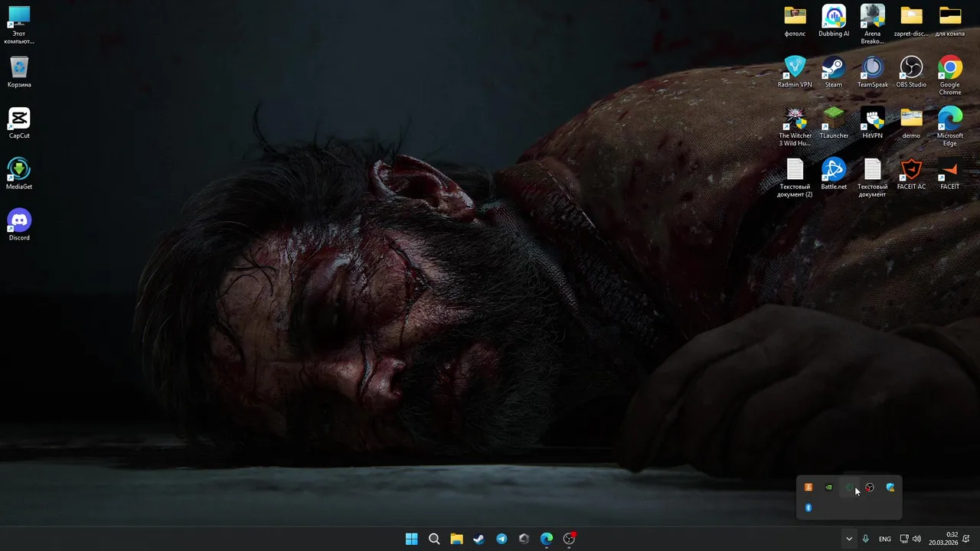Open the notifications bell icon
The image size is (980, 551).
[966, 539]
